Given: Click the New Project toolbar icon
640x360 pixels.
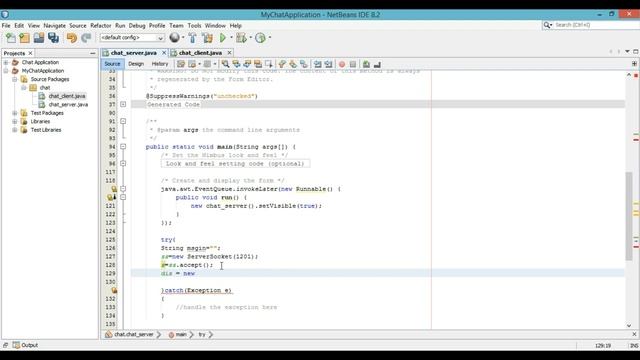Looking at the screenshot, I should pyautogui.click(x=24, y=38).
